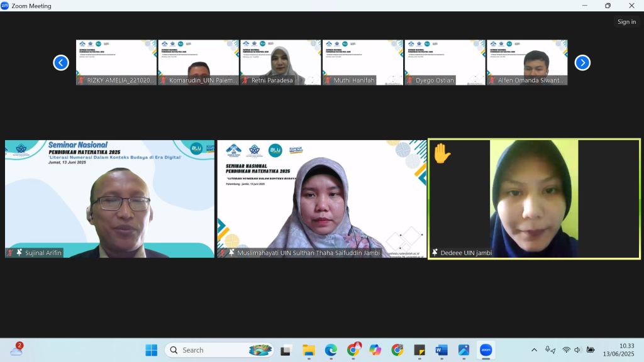The image size is (644, 362).
Task: Open File Explorer from the taskbar
Action: point(308,350)
